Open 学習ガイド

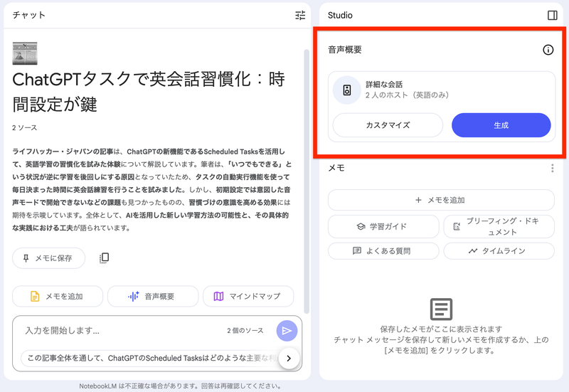click(383, 226)
